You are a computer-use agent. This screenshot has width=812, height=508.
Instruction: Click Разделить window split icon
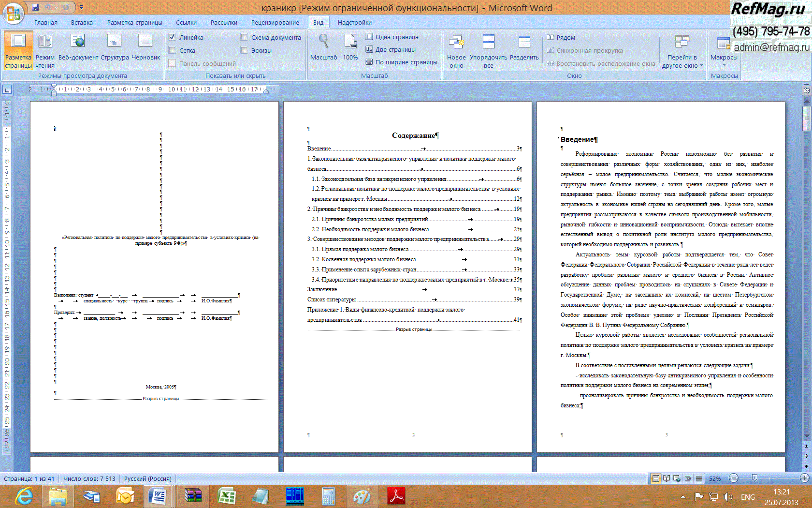[524, 47]
